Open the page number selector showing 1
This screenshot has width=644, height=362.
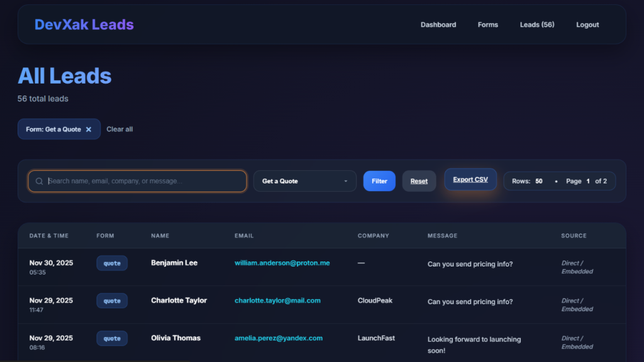pos(587,181)
